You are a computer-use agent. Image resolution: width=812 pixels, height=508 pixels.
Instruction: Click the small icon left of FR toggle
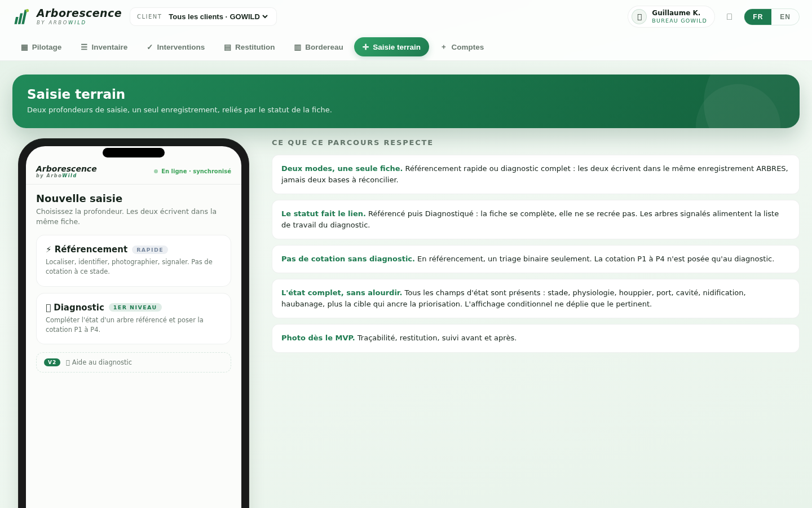[x=729, y=17]
